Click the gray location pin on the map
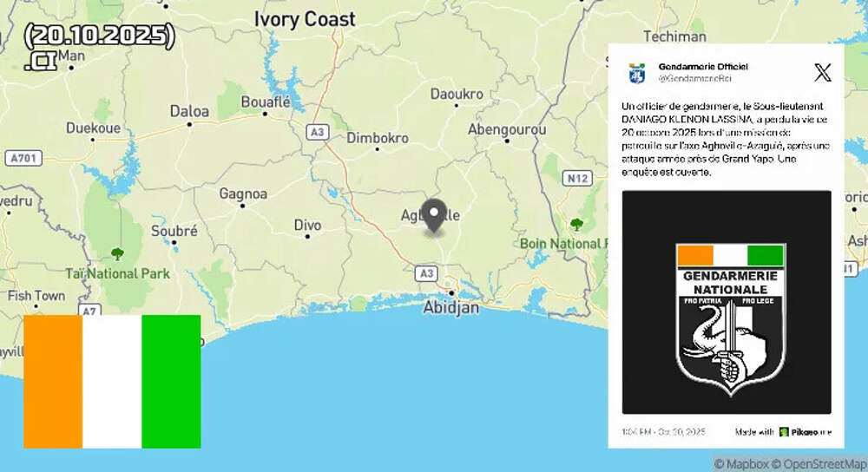 coord(433,213)
